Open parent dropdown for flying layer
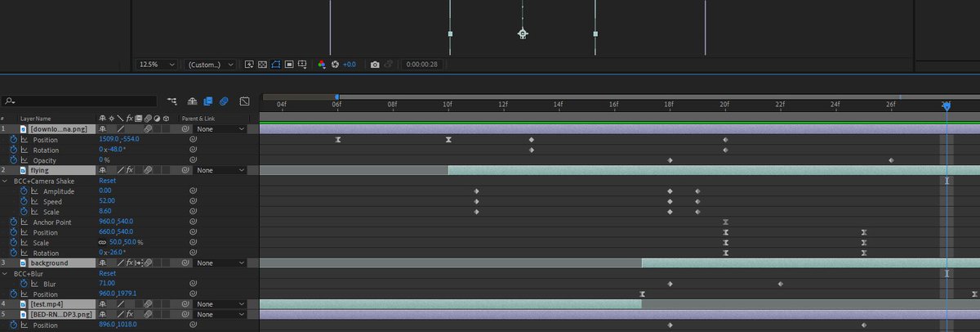 coord(220,170)
